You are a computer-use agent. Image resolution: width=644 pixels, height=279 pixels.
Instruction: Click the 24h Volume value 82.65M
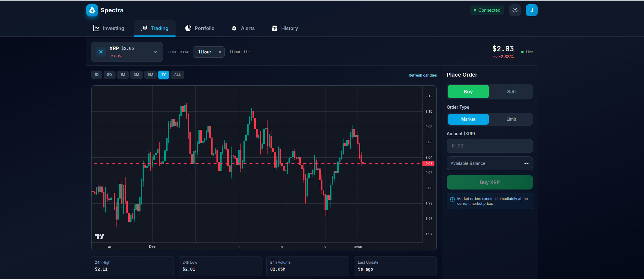[278, 269]
